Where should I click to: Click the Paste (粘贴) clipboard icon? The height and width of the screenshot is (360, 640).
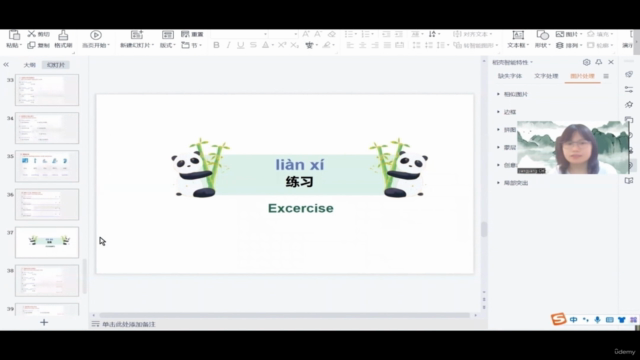click(x=14, y=36)
